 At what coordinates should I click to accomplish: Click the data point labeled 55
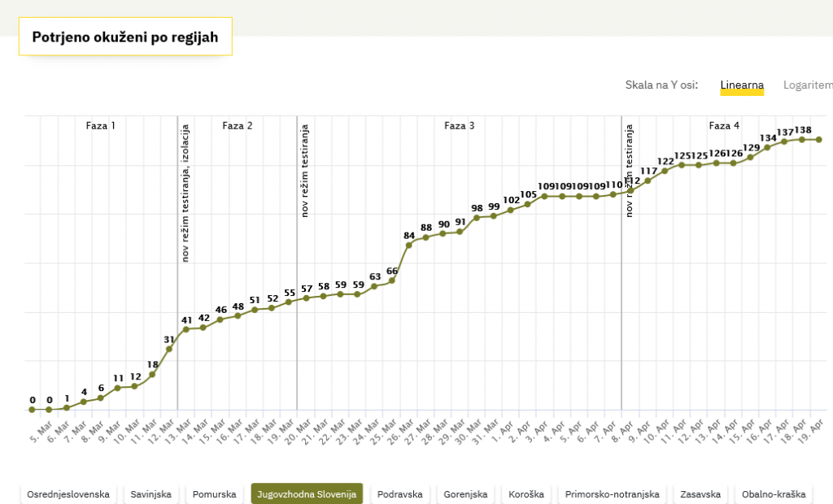click(289, 302)
